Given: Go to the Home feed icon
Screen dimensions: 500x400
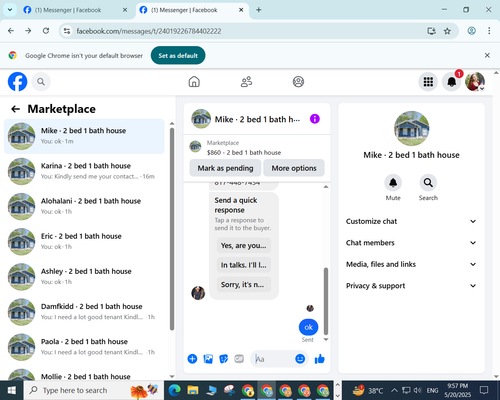Looking at the screenshot, I should [x=194, y=82].
